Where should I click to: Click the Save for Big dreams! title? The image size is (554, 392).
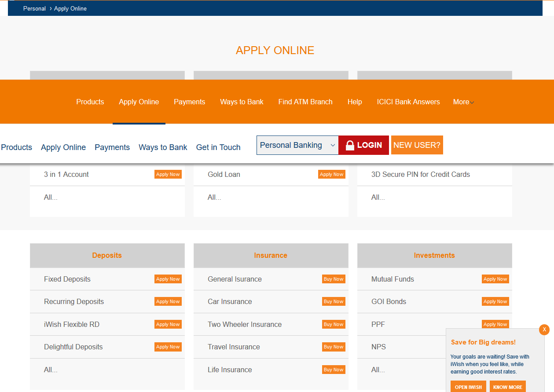click(483, 342)
